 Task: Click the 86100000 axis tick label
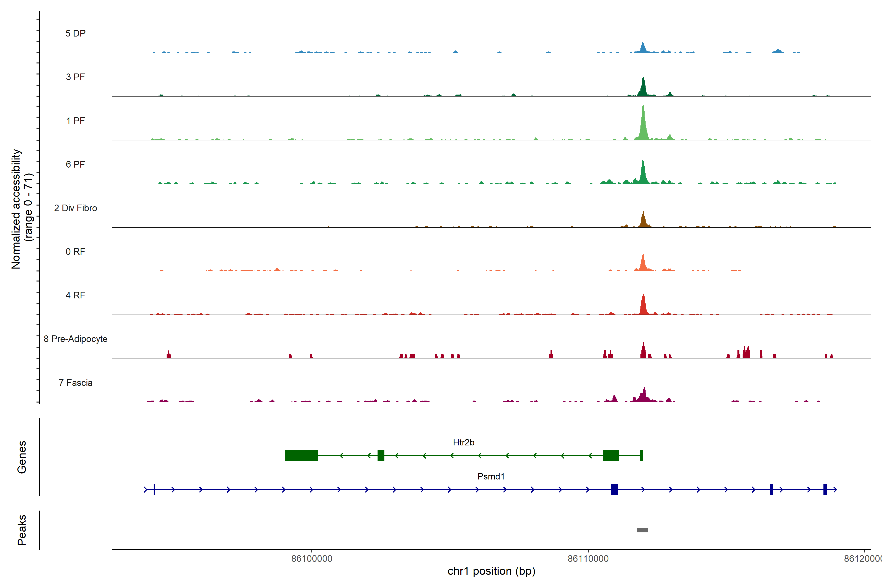[x=312, y=558]
